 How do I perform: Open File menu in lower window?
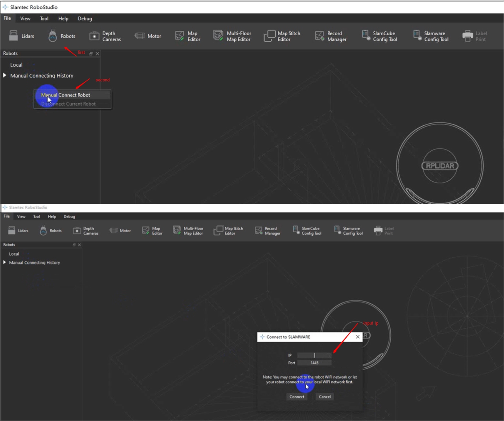(7, 216)
